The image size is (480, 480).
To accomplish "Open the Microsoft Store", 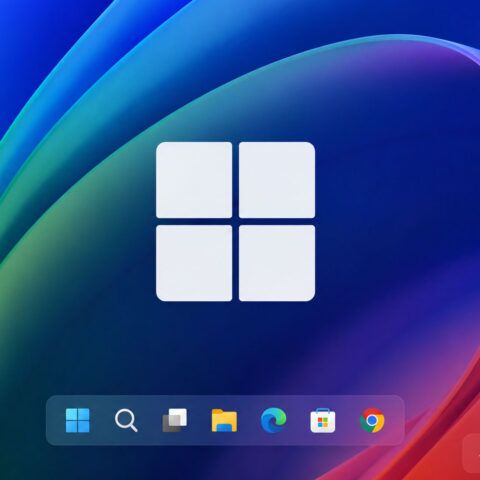I will coord(323,421).
